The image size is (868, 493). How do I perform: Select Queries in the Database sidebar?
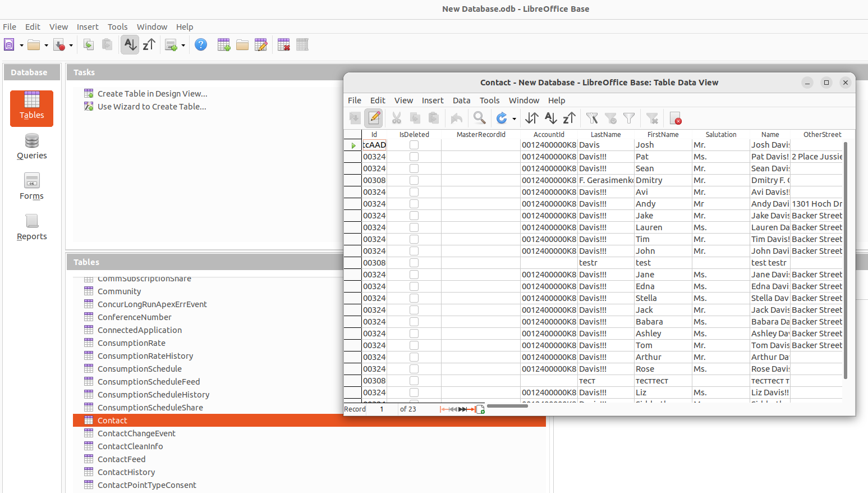[x=32, y=147]
